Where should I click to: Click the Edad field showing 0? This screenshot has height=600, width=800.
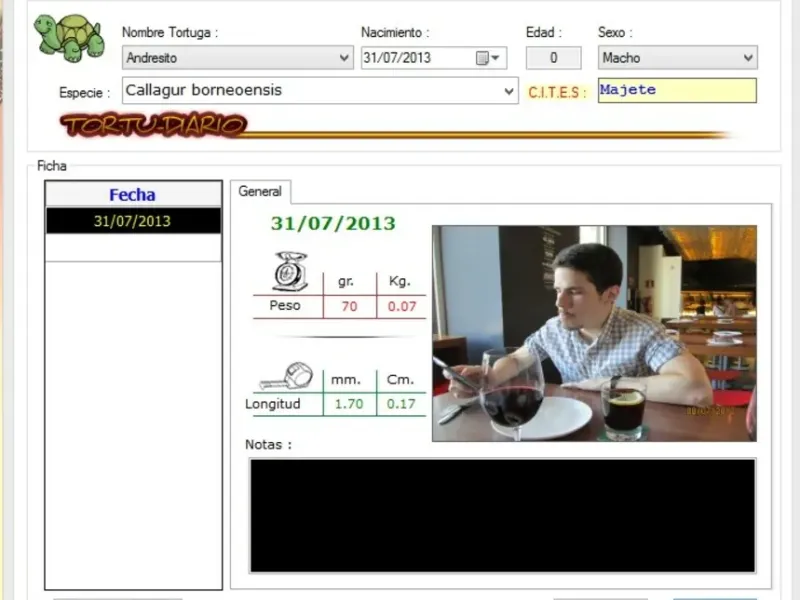(x=554, y=58)
